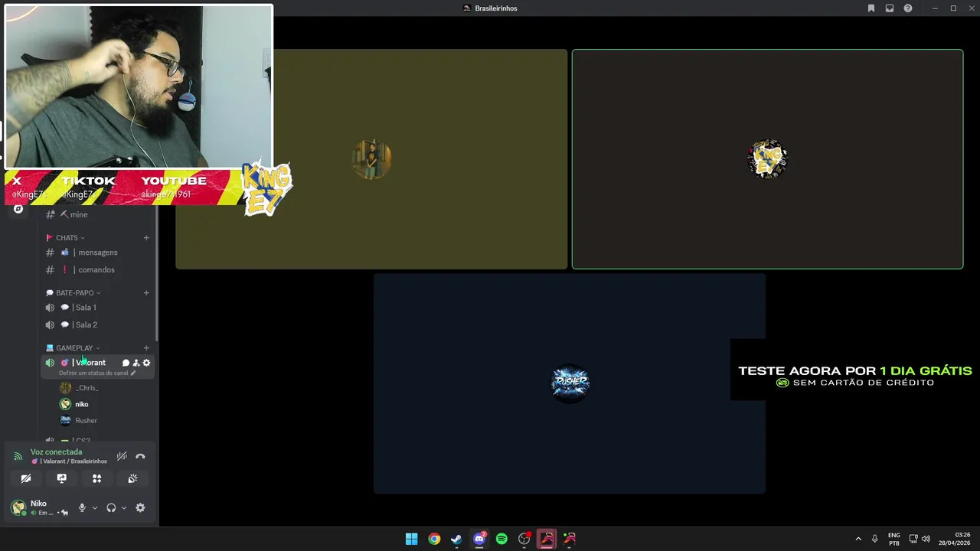Click the Voz conectada status text
Viewport: 980px width, 551px height.
(x=56, y=452)
